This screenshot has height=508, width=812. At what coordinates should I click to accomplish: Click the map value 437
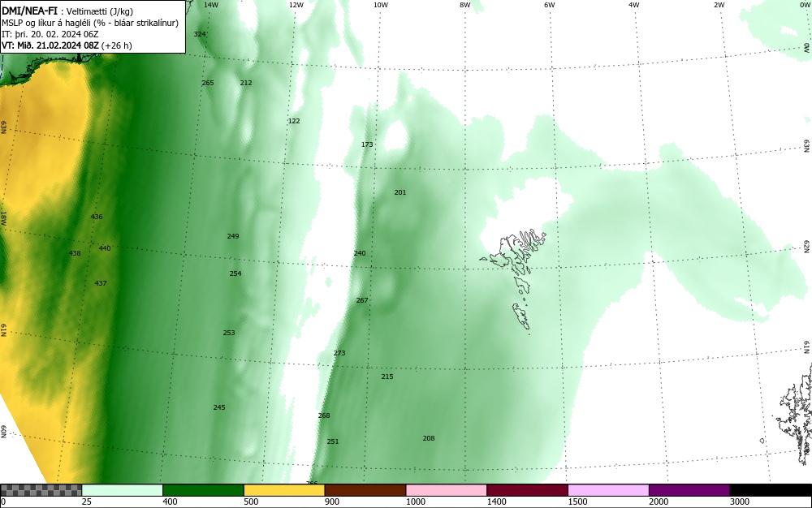101,283
